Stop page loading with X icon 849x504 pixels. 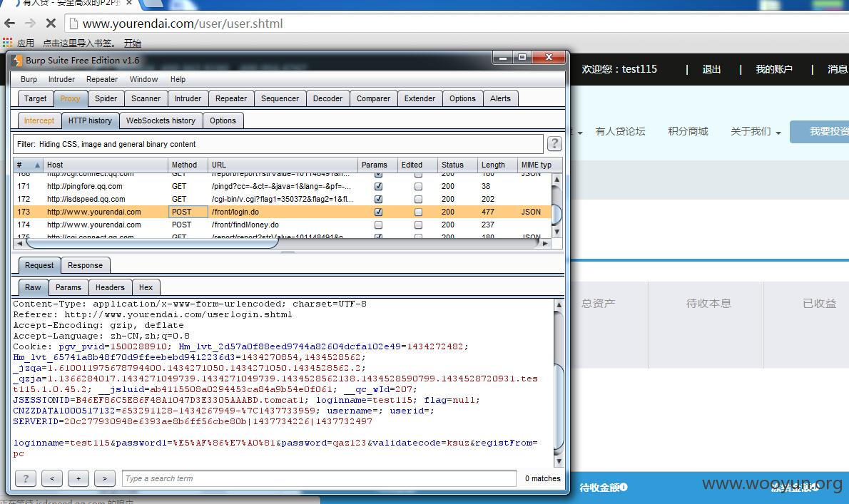coord(51,24)
